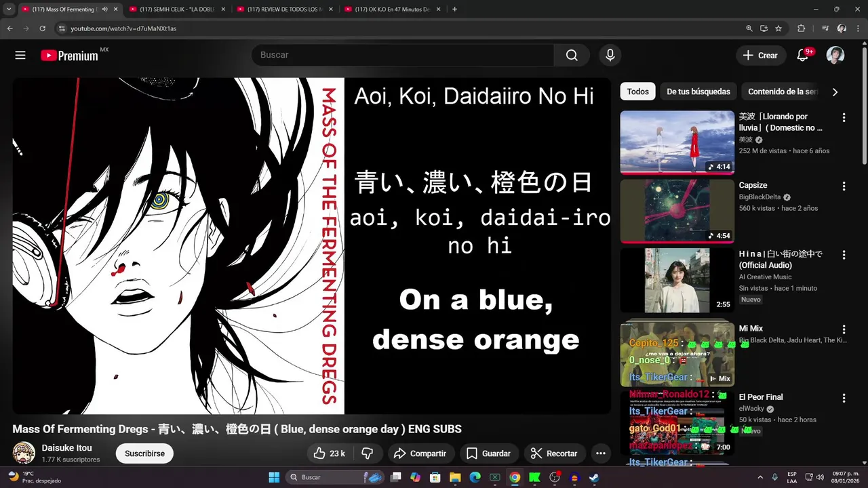Reload the page in Chrome

pyautogui.click(x=42, y=28)
